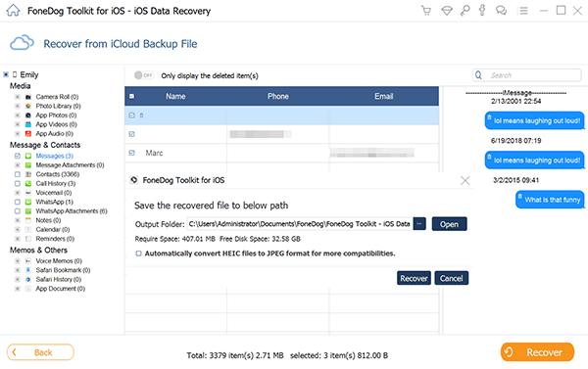Viewport: 588px width, 369px height.
Task: Check the Contacts (3366) checkbox
Action: 18,174
